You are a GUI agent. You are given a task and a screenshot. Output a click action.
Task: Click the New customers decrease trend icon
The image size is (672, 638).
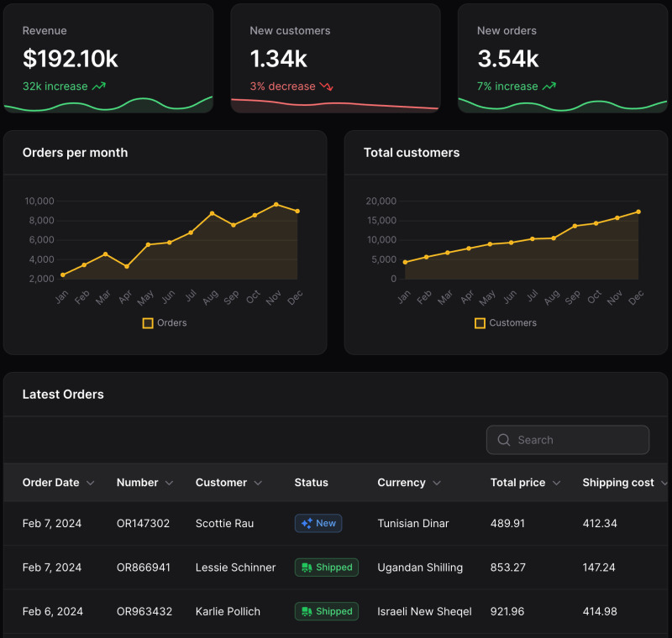pos(327,86)
